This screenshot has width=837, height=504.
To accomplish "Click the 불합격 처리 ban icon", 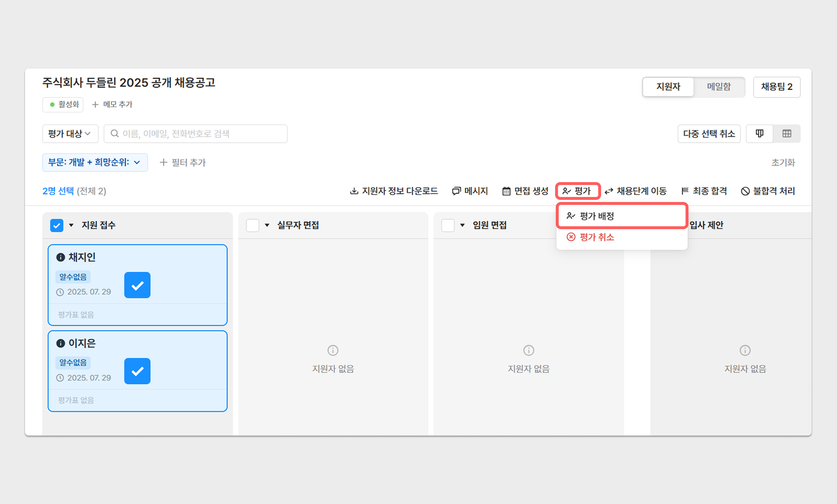I will point(745,191).
